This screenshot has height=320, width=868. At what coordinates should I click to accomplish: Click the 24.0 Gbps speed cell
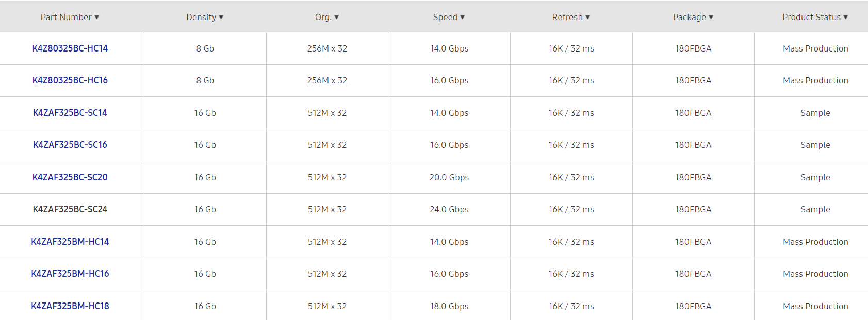449,209
